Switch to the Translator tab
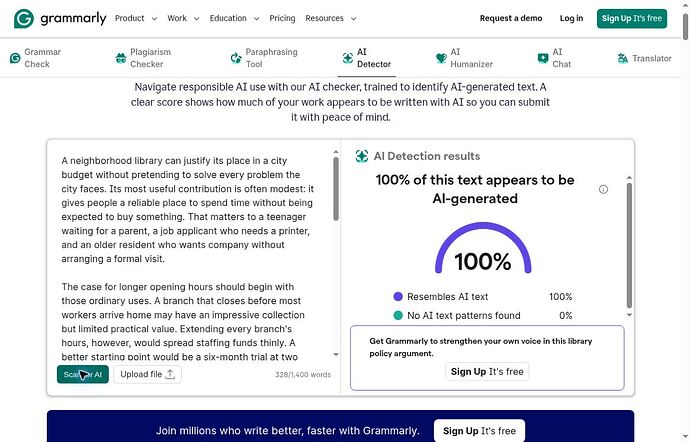 tap(644, 58)
